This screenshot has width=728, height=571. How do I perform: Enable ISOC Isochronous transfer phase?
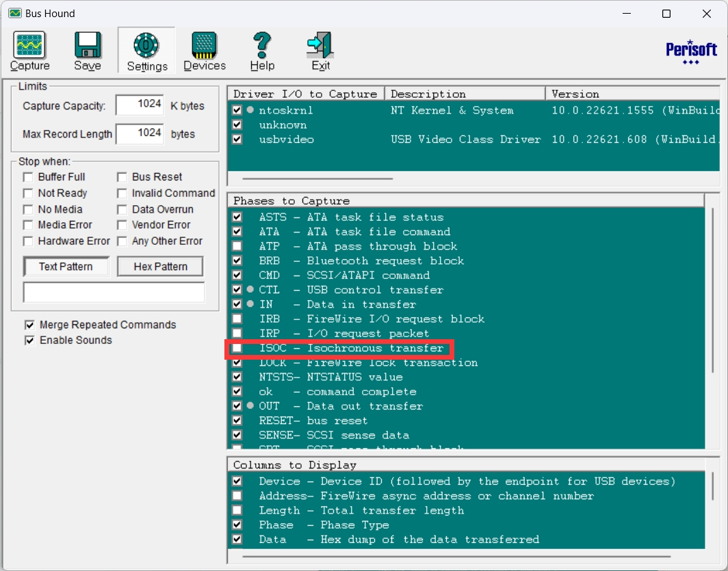tap(237, 348)
